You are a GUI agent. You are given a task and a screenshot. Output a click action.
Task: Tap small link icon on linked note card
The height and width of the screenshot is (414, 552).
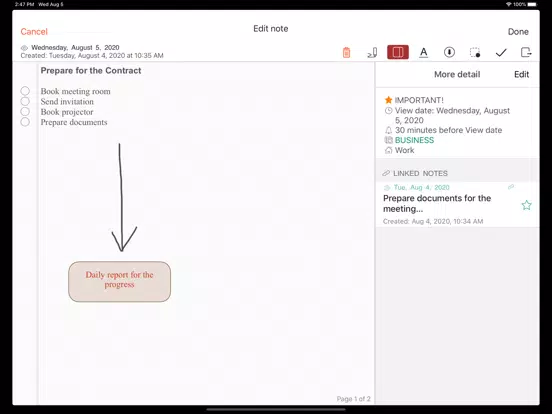511,187
